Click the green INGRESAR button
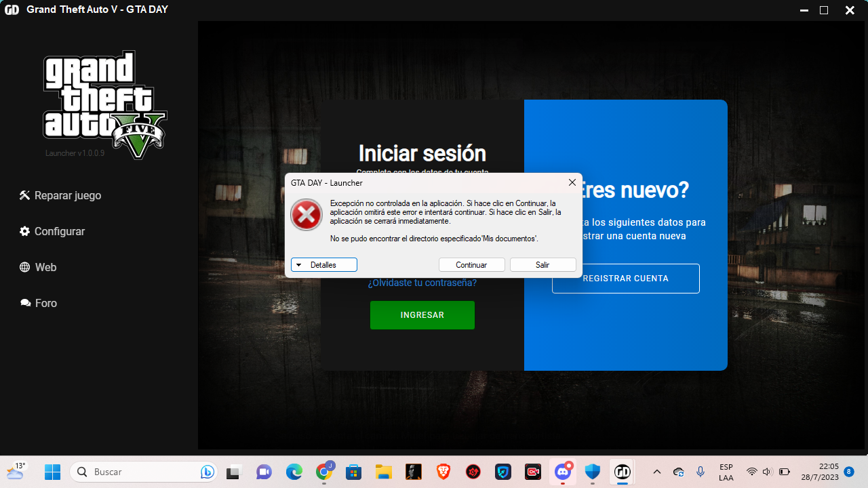Screen dimensions: 868x488 (x=422, y=315)
